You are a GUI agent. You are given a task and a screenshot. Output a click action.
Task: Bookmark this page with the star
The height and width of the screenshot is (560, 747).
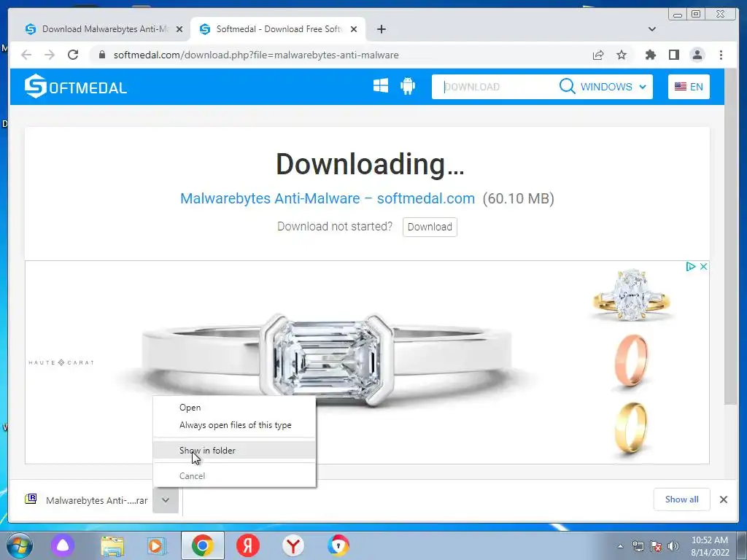tap(622, 55)
